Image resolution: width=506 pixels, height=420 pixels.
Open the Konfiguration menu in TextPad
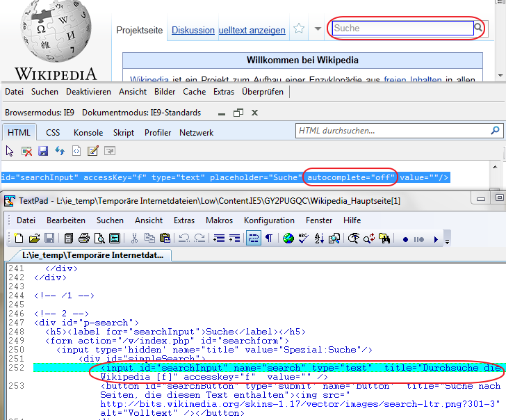pyautogui.click(x=269, y=220)
